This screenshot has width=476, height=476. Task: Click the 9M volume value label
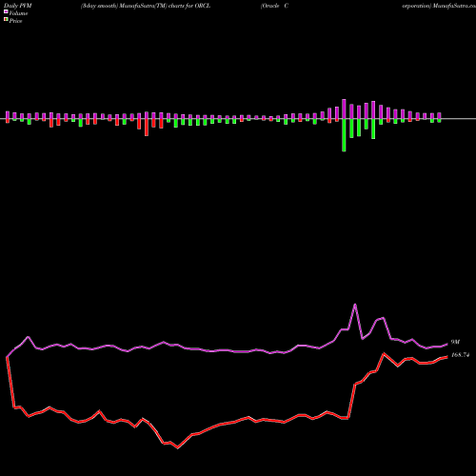[x=455, y=342]
